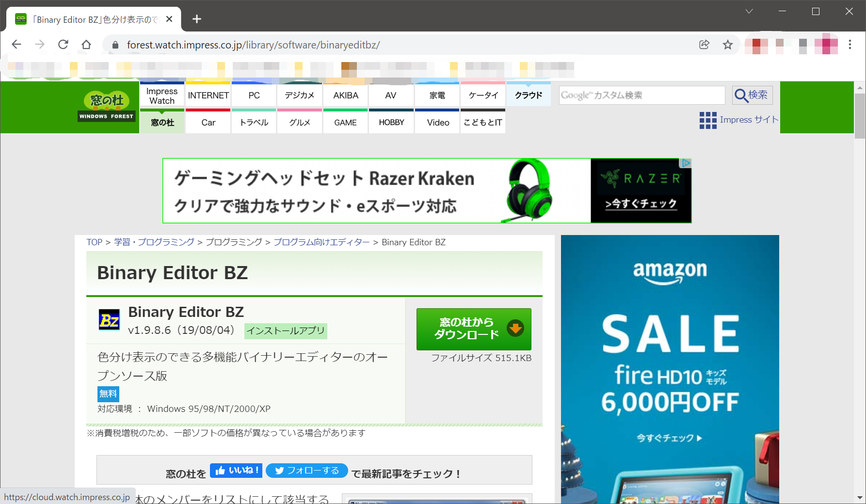Select the 窓の杜 navigation tab
This screenshot has height=504, width=866.
(x=162, y=122)
